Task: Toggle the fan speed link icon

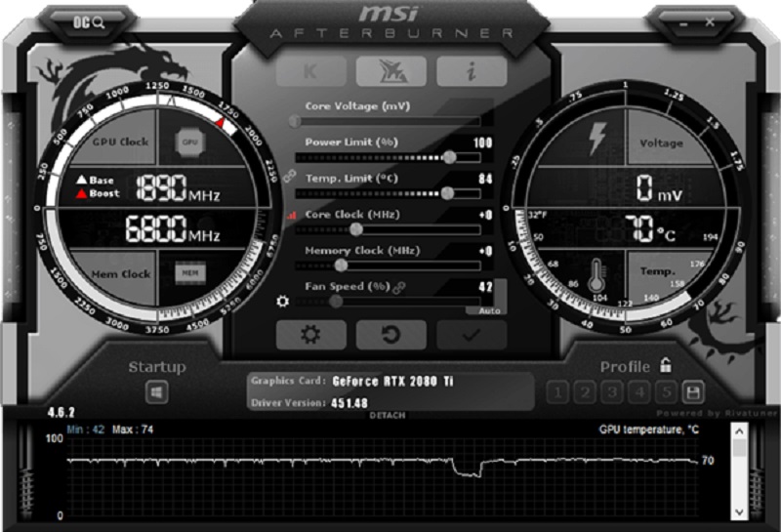Action: click(399, 287)
